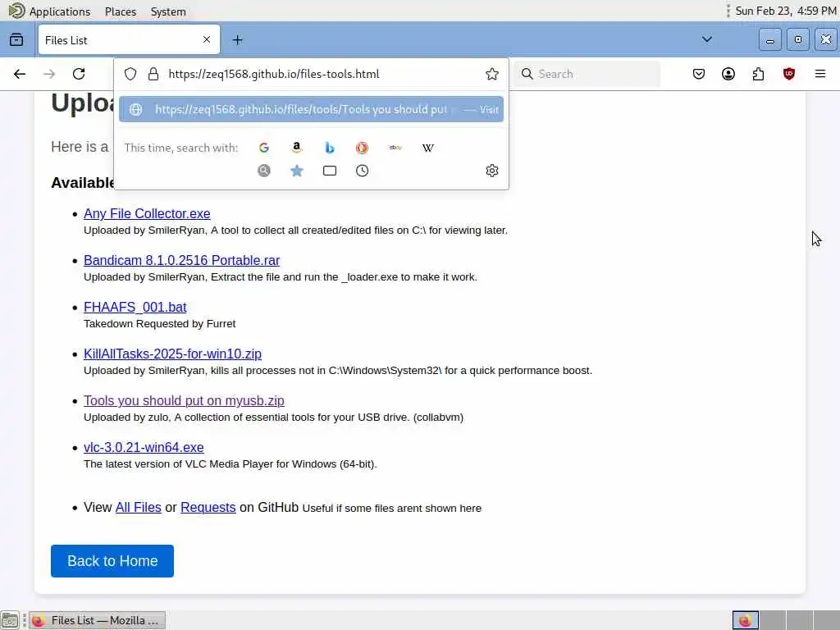Viewport: 840px width, 630px height.
Task: Click the forward navigation arrow
Action: (x=49, y=74)
